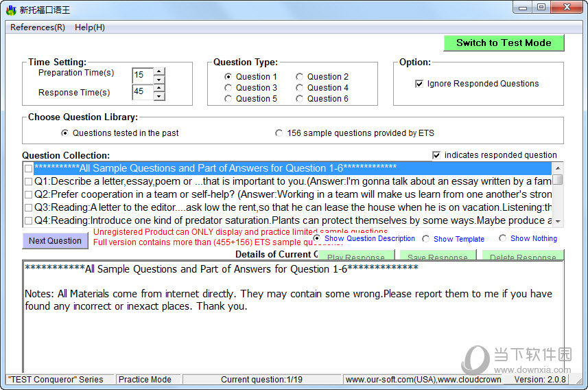Click inside the question details text area
Viewport: 588px width, 390px height.
[293, 317]
